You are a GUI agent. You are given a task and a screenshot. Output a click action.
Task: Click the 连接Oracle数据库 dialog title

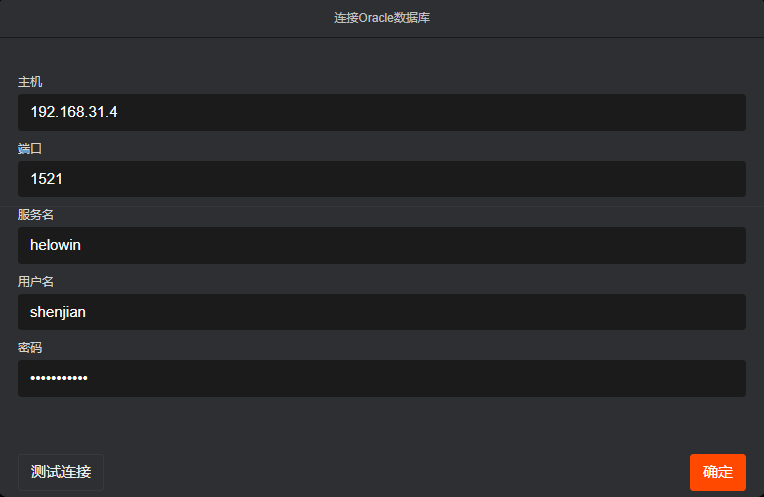(x=382, y=18)
